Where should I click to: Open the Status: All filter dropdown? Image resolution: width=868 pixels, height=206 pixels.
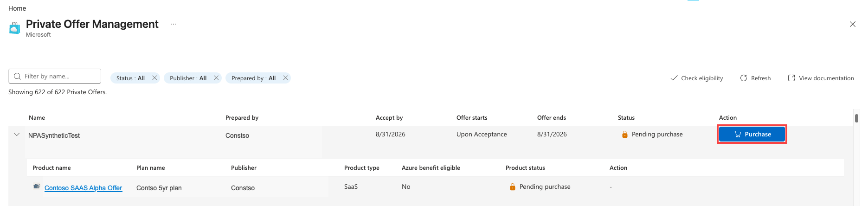click(x=130, y=78)
